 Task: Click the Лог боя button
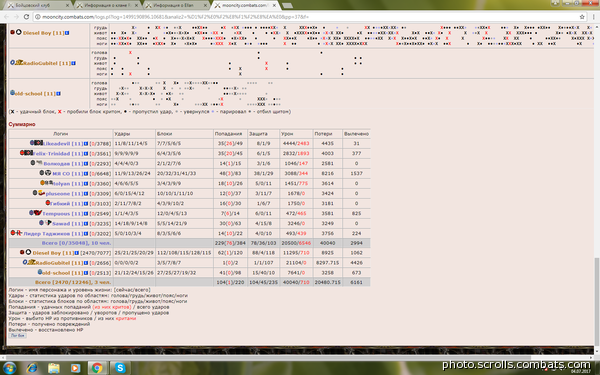pyautogui.click(x=18, y=336)
